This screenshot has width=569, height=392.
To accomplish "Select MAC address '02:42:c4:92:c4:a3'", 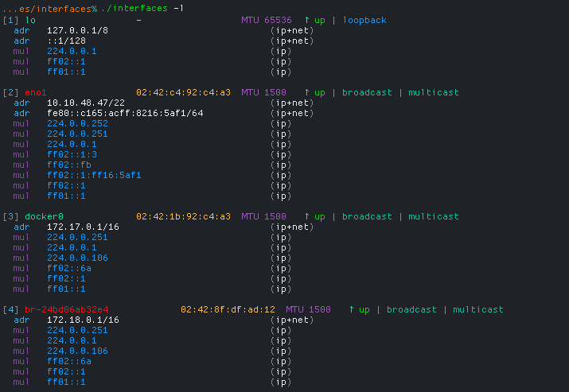I will click(x=183, y=92).
